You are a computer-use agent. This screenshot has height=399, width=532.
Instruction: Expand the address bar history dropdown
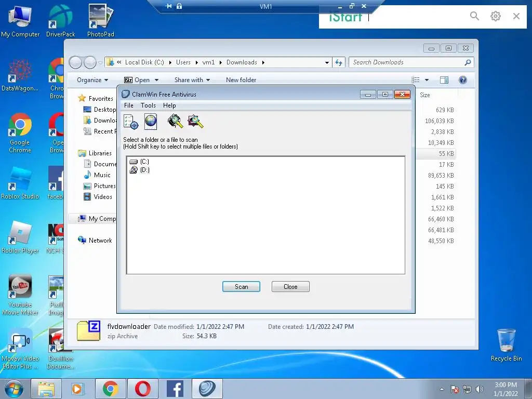(x=327, y=62)
